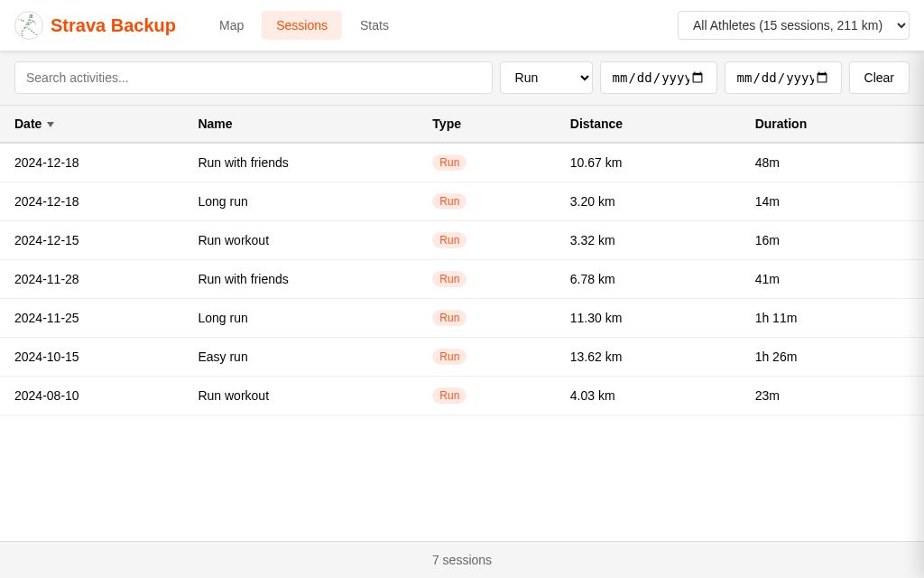Select Long run with 11.30 km

[462, 318]
